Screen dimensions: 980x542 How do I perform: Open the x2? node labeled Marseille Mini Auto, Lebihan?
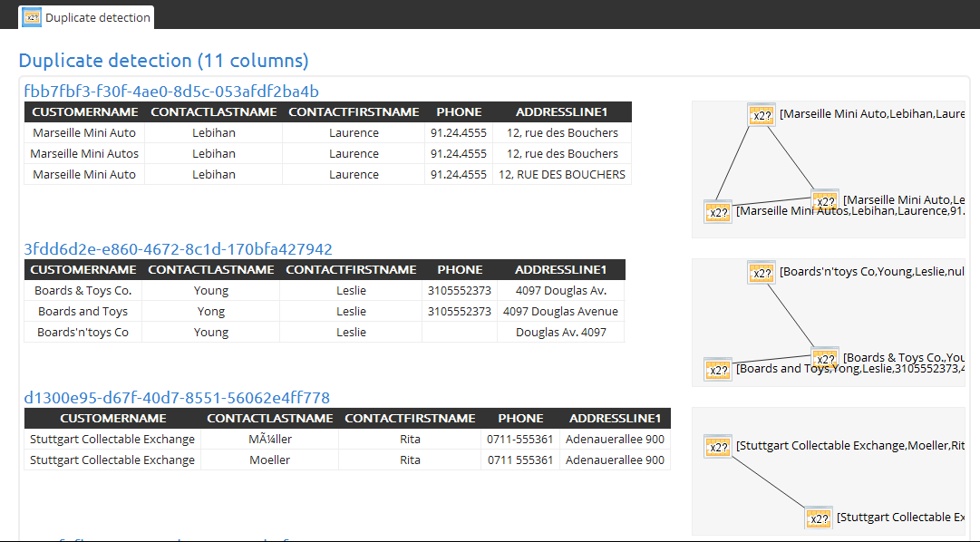(x=825, y=201)
